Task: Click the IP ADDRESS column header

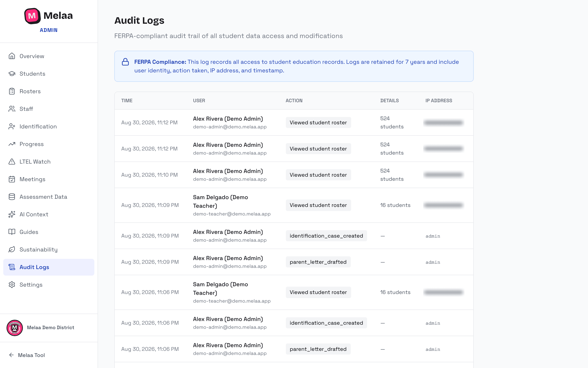Action: [x=439, y=101]
